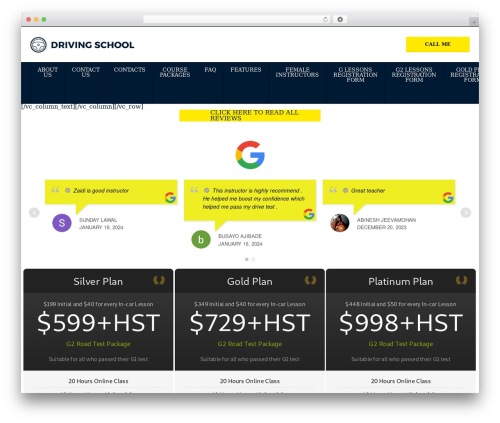Viewport: 500px width, 423px height.
Task: Go to the Contacts menu item
Action: pos(129,70)
